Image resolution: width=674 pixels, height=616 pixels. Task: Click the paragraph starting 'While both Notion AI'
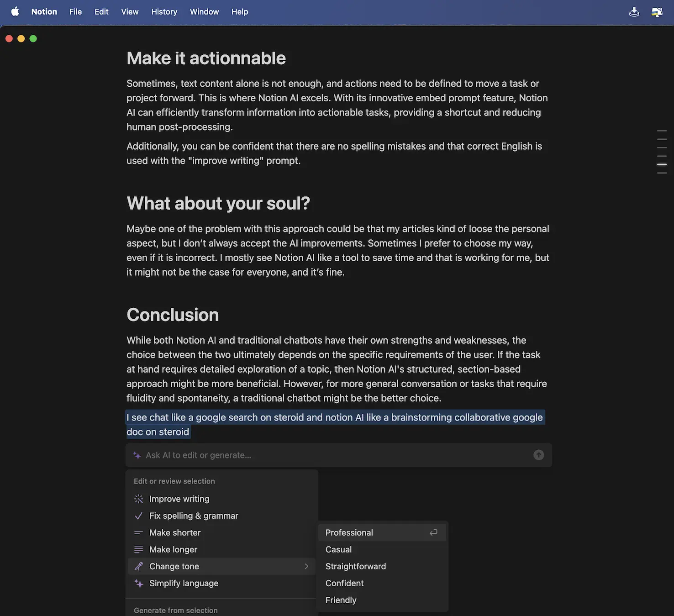[x=337, y=369]
